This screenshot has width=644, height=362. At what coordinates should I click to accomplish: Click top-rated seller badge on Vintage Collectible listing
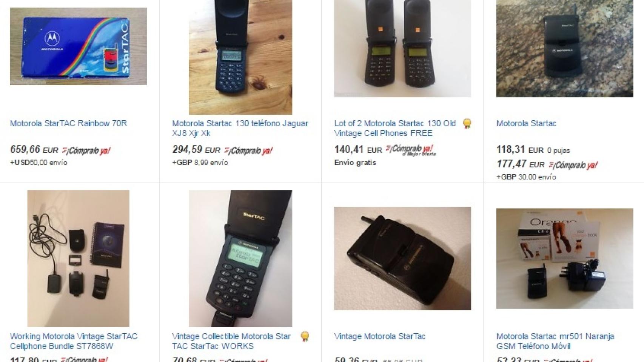(305, 337)
